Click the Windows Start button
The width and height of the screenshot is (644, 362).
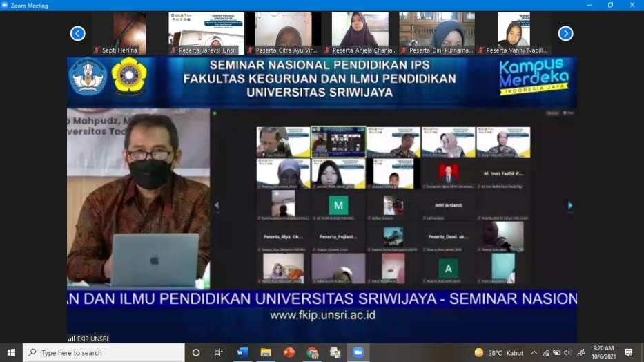[11, 352]
